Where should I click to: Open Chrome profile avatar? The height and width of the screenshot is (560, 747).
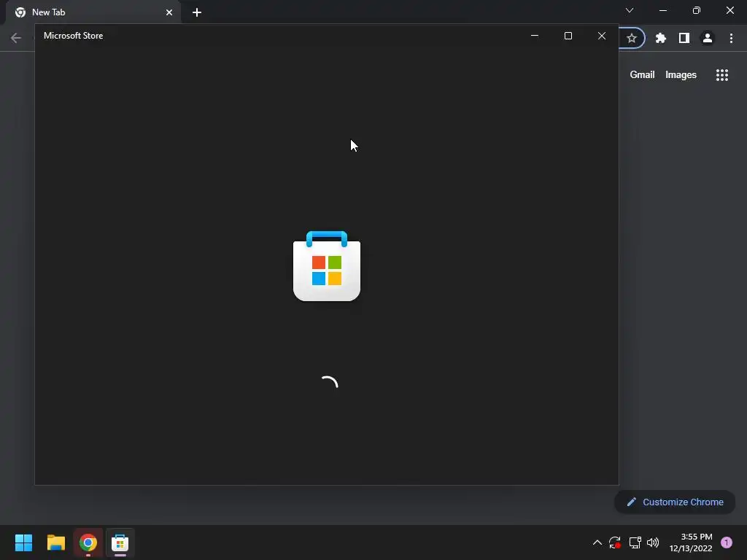coord(708,38)
